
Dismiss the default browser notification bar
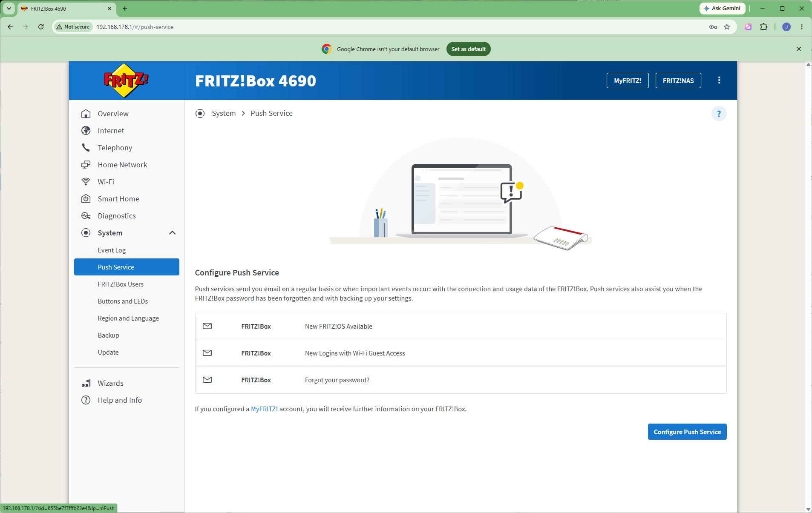point(799,49)
